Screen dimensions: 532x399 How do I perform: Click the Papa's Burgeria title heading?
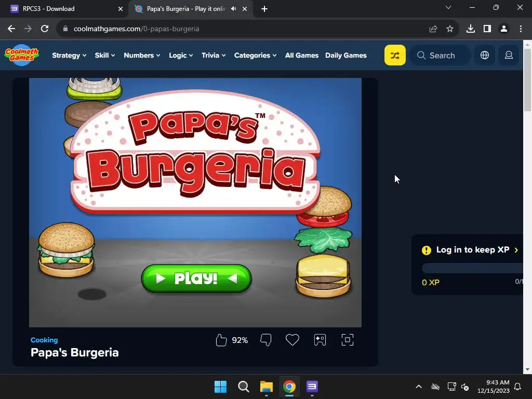tap(75, 353)
